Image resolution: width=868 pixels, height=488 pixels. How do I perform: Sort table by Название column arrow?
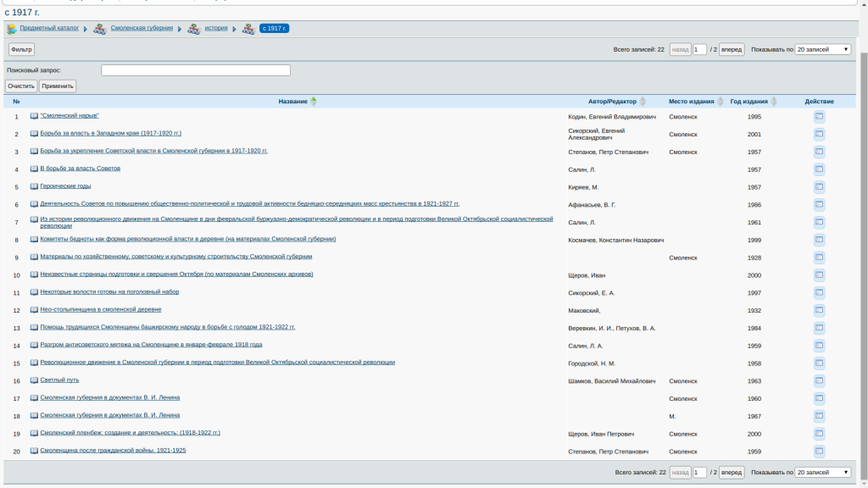pos(314,102)
